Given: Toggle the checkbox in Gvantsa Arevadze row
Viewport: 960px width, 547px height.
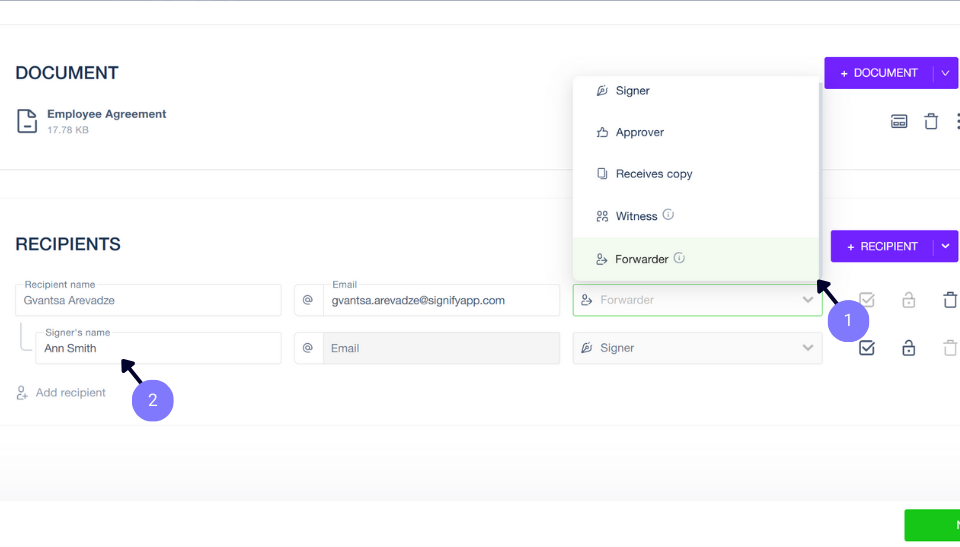Looking at the screenshot, I should click(866, 300).
